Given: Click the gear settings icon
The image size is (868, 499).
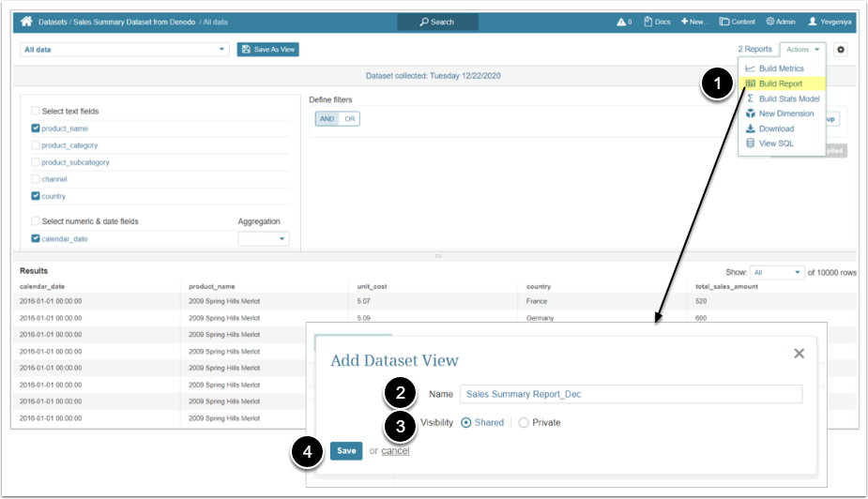Looking at the screenshot, I should tap(841, 49).
